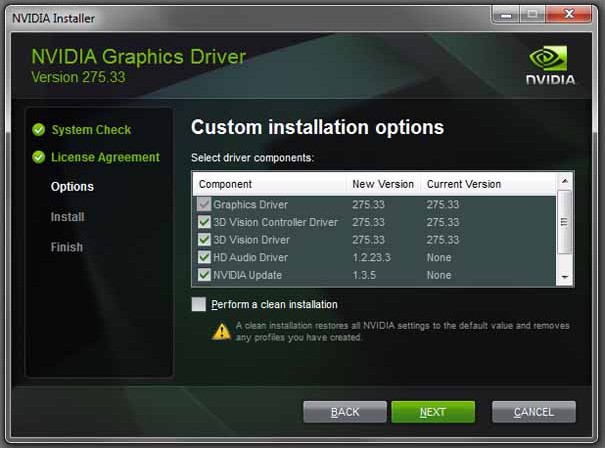The height and width of the screenshot is (449, 605).
Task: Click the grayed Graphics Driver checkbox
Action: point(204,205)
